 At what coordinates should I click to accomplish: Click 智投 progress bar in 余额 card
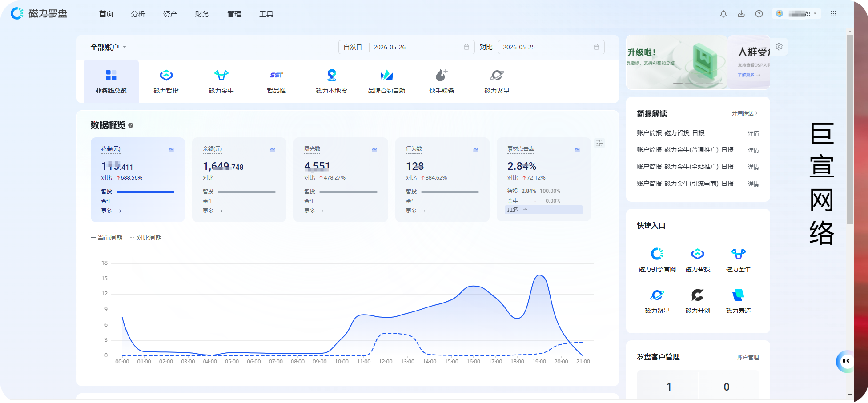tap(247, 192)
